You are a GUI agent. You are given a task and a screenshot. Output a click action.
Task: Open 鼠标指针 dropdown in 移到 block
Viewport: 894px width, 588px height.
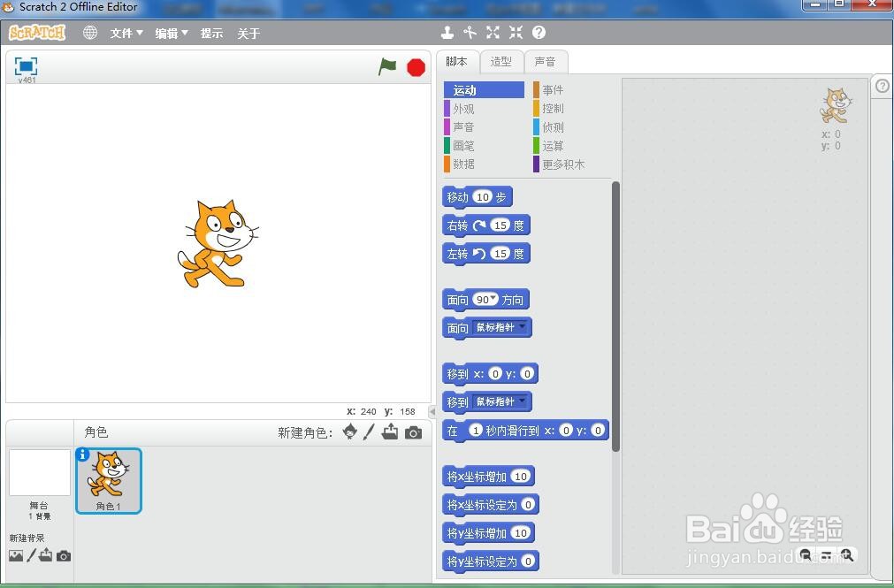click(501, 401)
